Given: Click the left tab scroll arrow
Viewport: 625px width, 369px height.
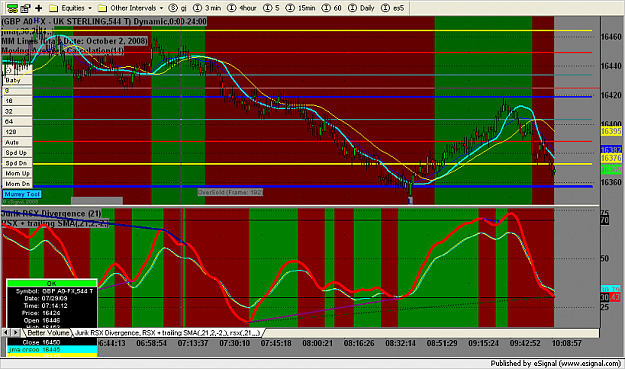Looking at the screenshot, I should pos(6,333).
